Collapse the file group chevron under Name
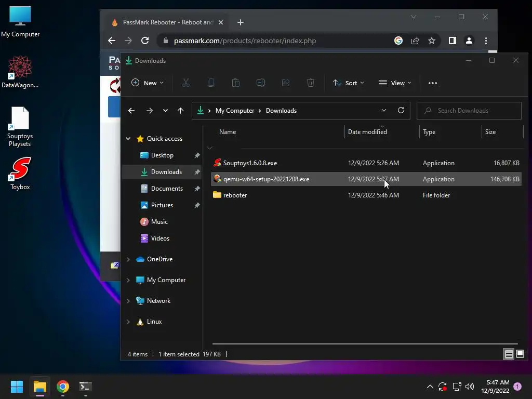 [x=210, y=148]
